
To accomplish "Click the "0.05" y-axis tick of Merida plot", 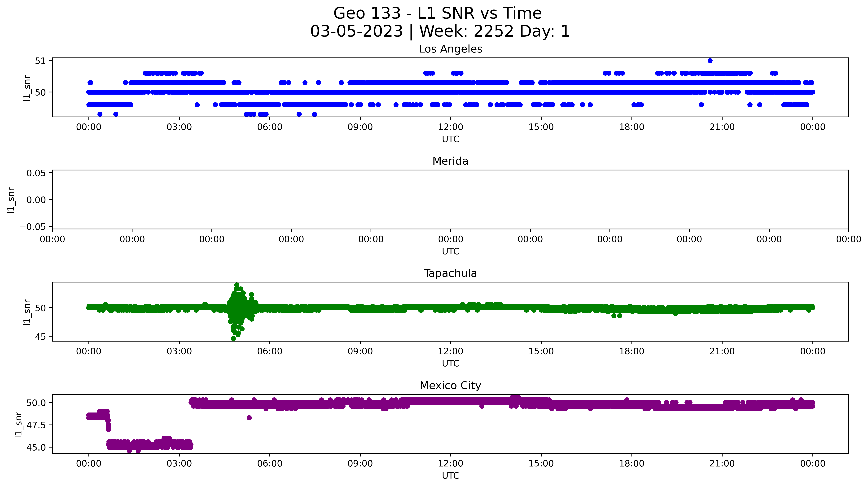I will coord(36,173).
